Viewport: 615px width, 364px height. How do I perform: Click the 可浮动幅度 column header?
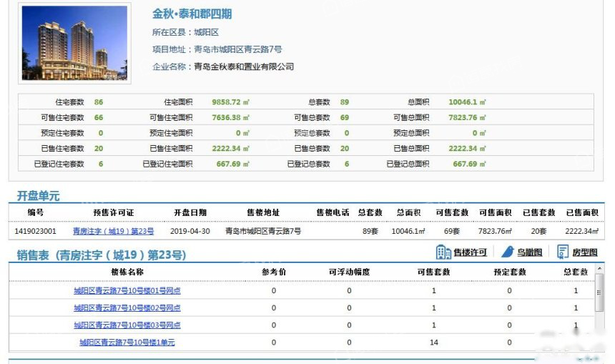pos(349,272)
